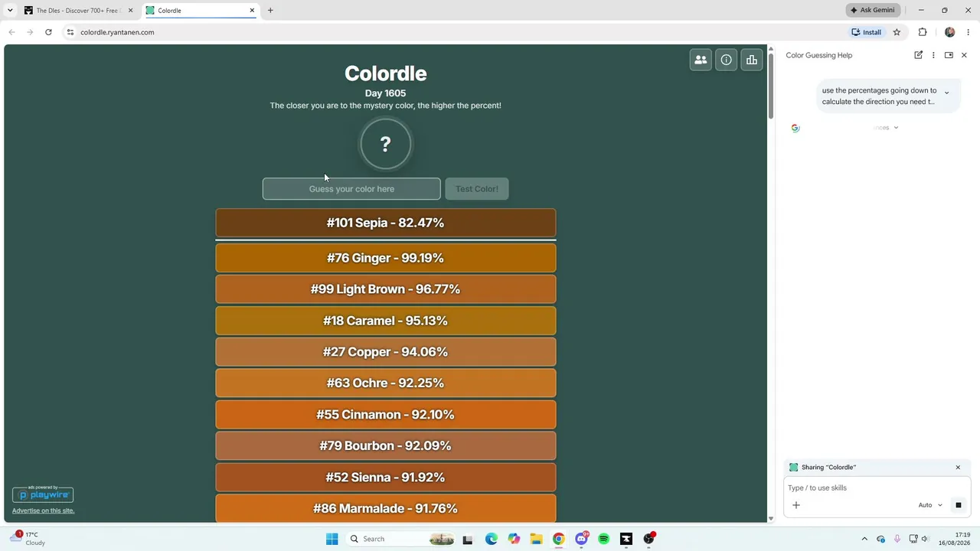Stop the Gemini response generation
This screenshot has height=551, width=980.
click(x=958, y=505)
